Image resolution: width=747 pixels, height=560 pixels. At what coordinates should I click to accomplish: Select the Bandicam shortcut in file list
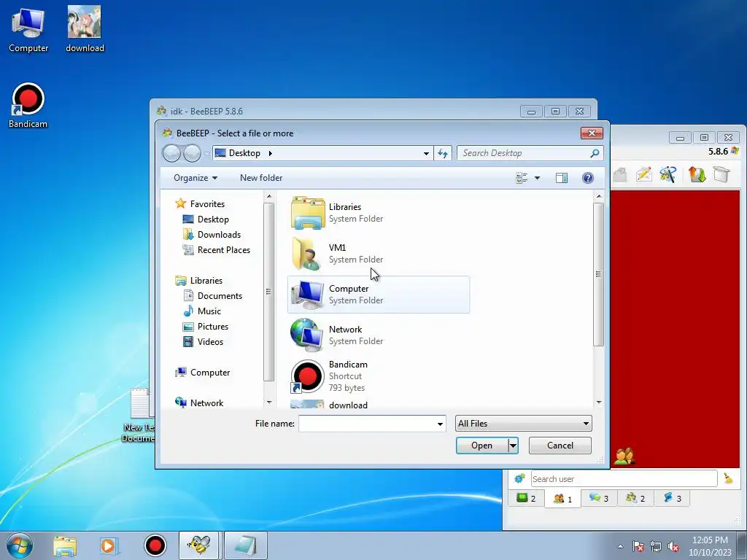[x=379, y=376]
